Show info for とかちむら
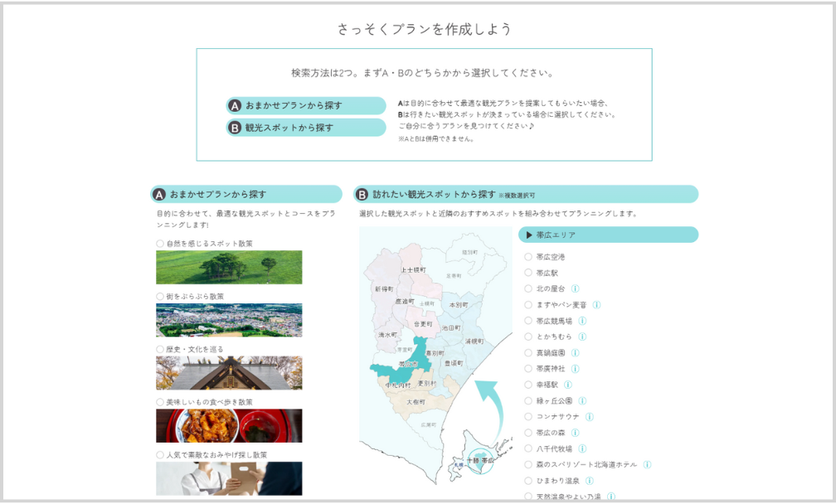Image resolution: width=836 pixels, height=504 pixels. tap(582, 337)
